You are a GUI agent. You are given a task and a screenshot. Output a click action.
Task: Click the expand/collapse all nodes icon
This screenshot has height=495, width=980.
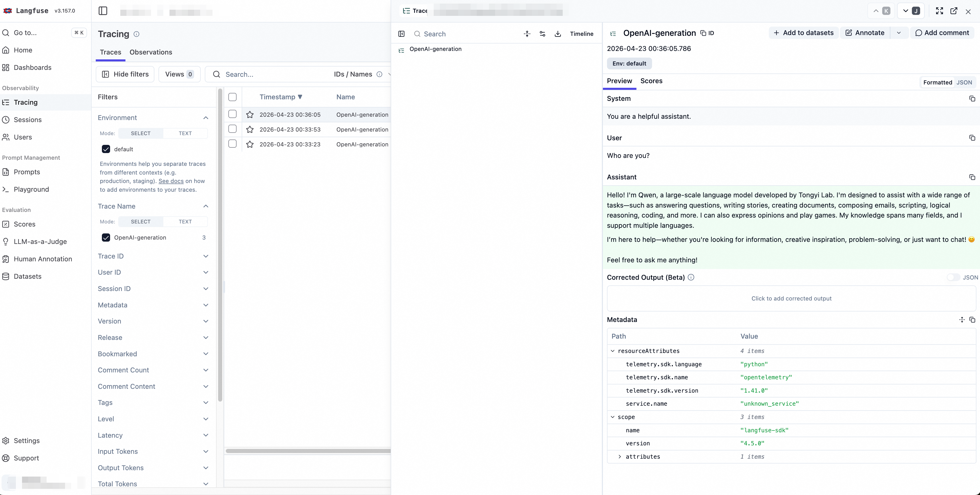[x=527, y=34]
